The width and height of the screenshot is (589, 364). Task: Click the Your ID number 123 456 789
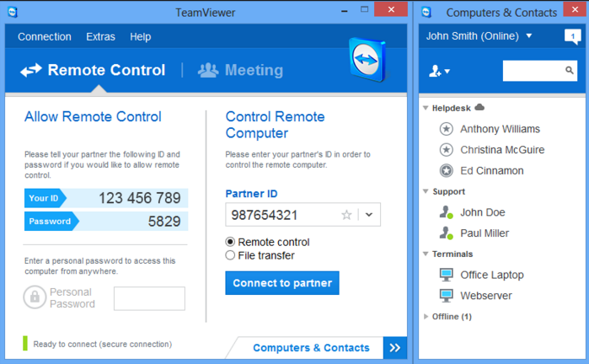point(140,198)
